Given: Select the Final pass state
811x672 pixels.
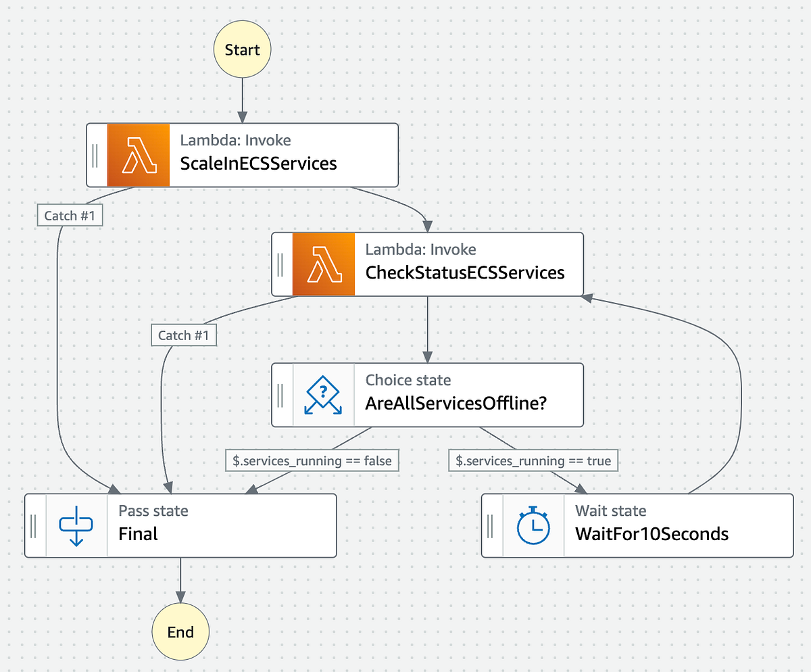Looking at the screenshot, I should tap(203, 525).
